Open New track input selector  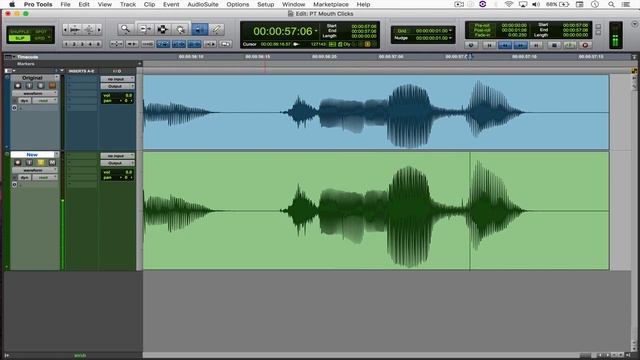117,156
